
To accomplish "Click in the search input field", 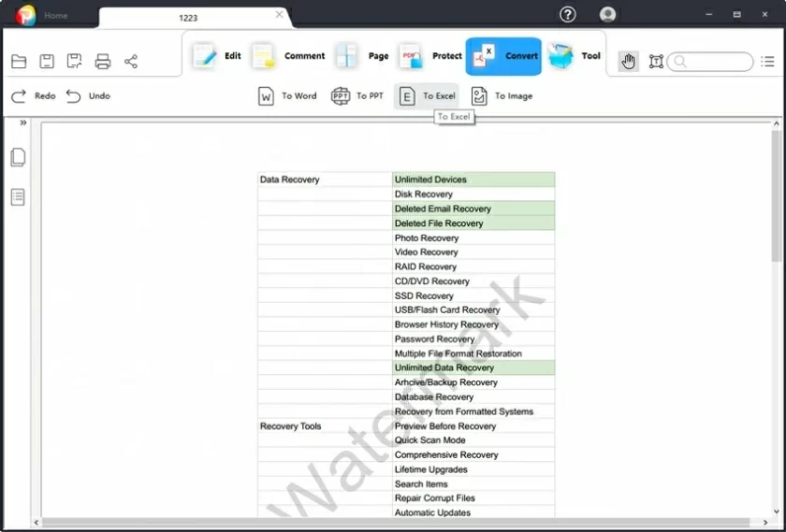I will 710,62.
